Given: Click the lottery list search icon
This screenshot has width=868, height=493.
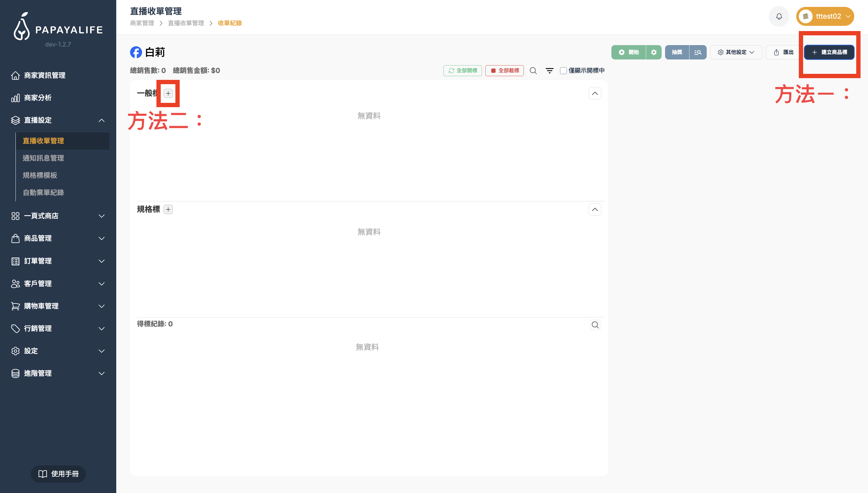Looking at the screenshot, I should (697, 52).
